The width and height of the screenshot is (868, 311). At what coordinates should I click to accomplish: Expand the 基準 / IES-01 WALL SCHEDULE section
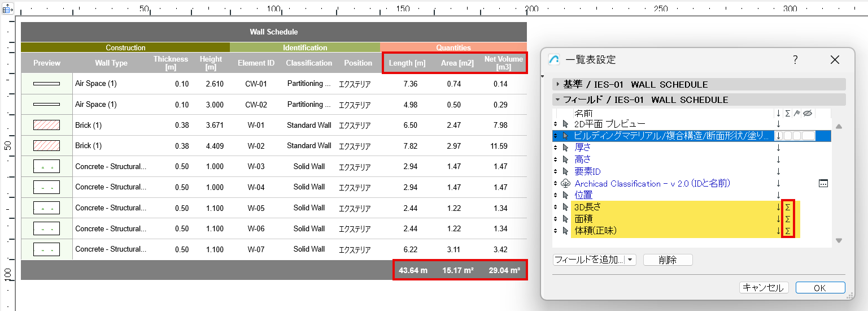tap(558, 84)
